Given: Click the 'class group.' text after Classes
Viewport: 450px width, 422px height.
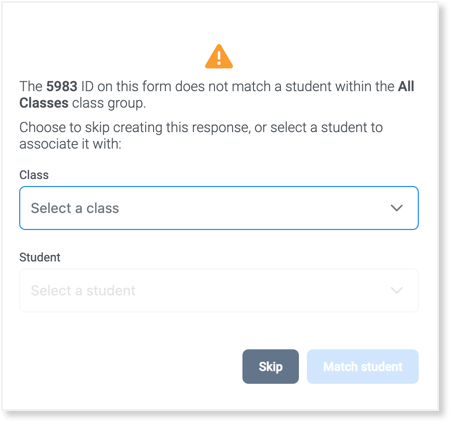Looking at the screenshot, I should [109, 103].
